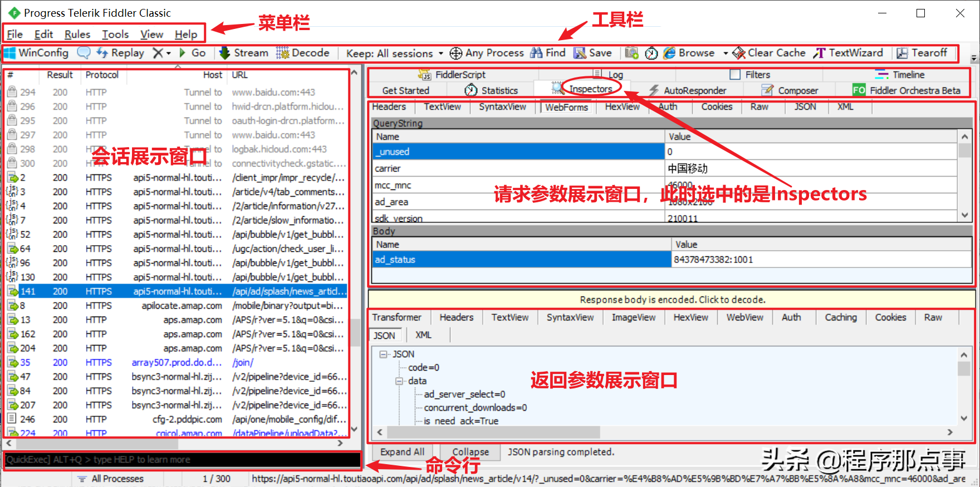The image size is (980, 487).
Task: Open the Remove X dropdown arrow
Action: pyautogui.click(x=168, y=53)
